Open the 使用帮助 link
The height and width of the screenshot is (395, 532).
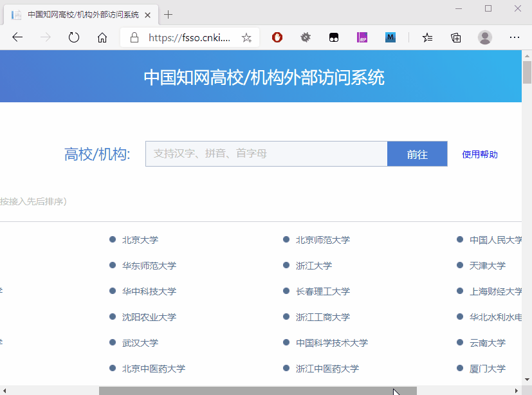(x=480, y=154)
